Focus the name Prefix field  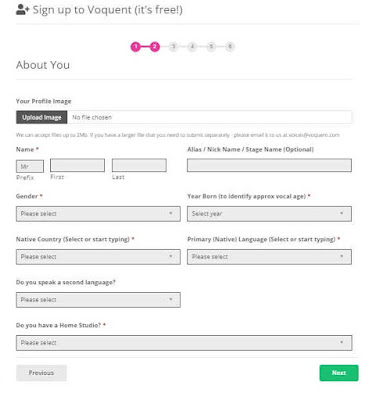pos(30,166)
